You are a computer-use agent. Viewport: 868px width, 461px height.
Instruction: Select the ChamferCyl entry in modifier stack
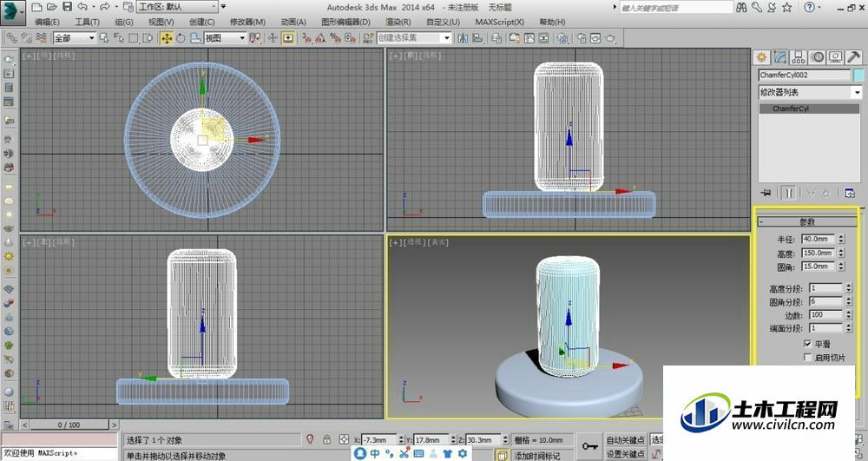pos(809,109)
